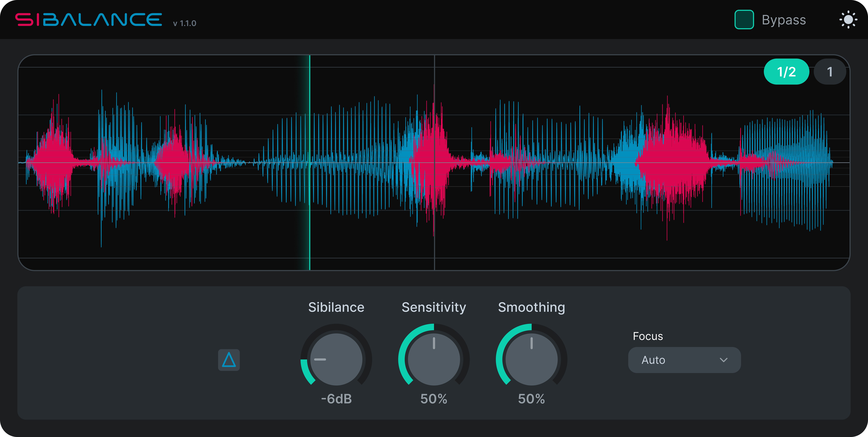Enable the Bypass checkbox
868x437 pixels.
coord(744,20)
